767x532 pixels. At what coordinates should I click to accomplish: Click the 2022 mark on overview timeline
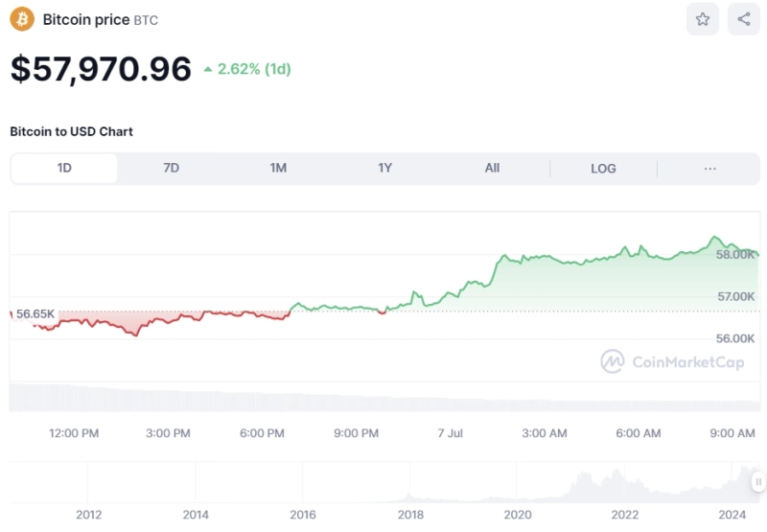click(x=625, y=515)
